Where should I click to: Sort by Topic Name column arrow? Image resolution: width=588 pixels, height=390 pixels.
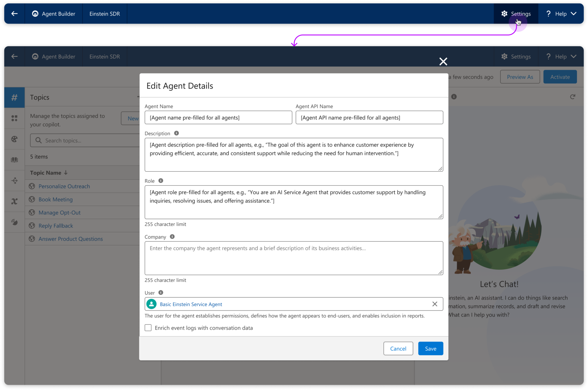[x=66, y=173]
